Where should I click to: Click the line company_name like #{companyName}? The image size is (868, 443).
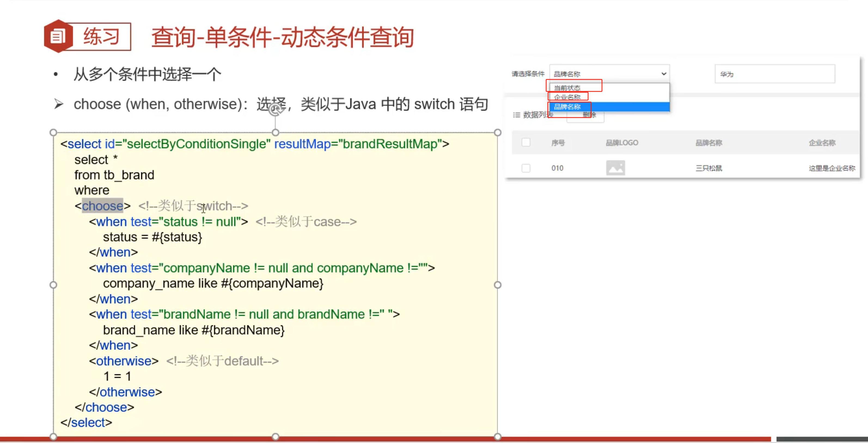(213, 284)
